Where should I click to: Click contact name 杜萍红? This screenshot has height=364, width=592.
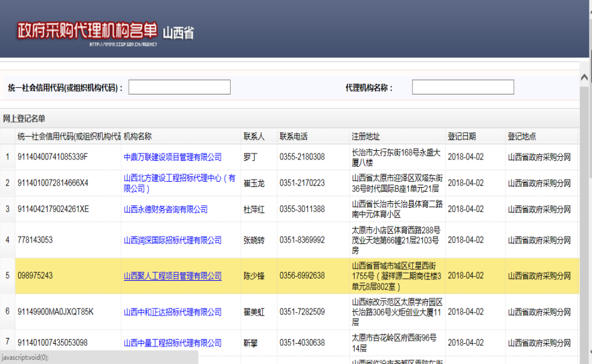point(254,210)
